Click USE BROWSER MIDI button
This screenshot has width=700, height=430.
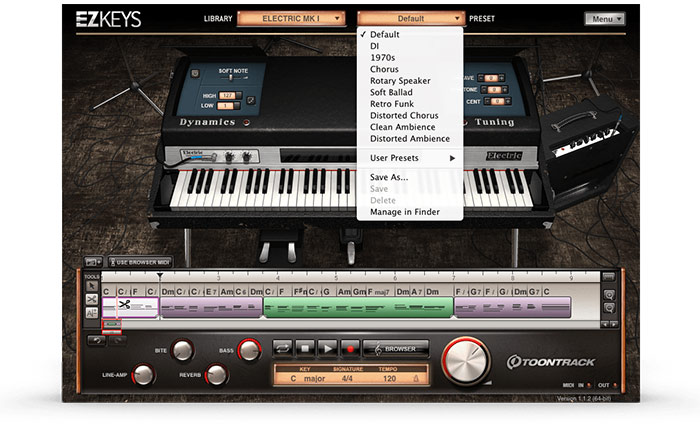tap(140, 262)
